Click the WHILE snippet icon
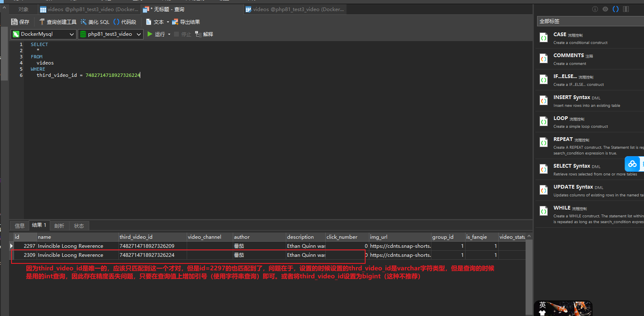Image resolution: width=644 pixels, height=316 pixels. point(544,211)
